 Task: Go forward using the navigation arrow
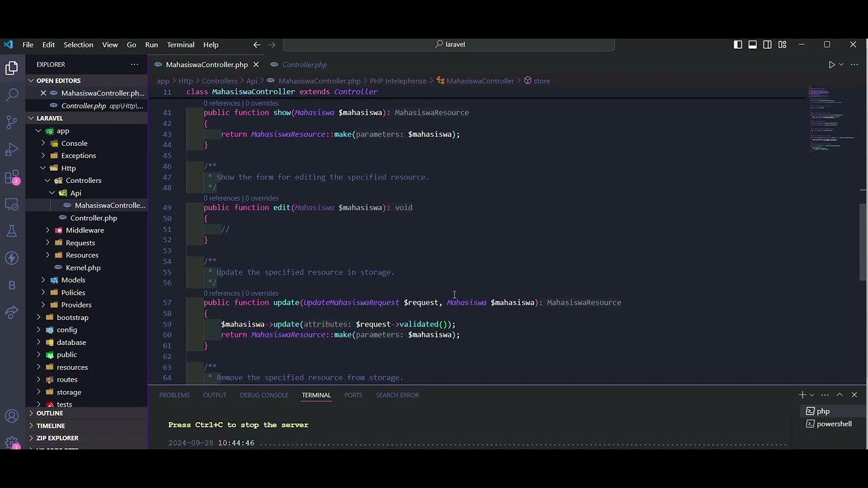[x=272, y=45]
